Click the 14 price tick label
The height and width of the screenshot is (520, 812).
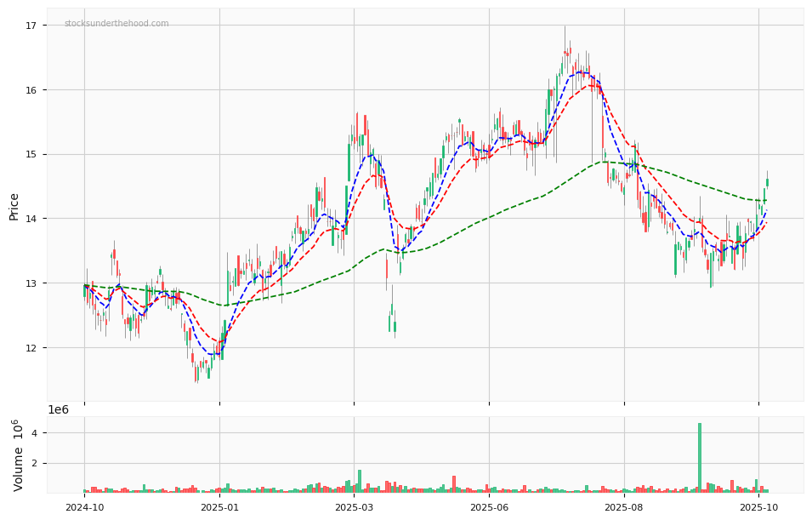click(31, 219)
